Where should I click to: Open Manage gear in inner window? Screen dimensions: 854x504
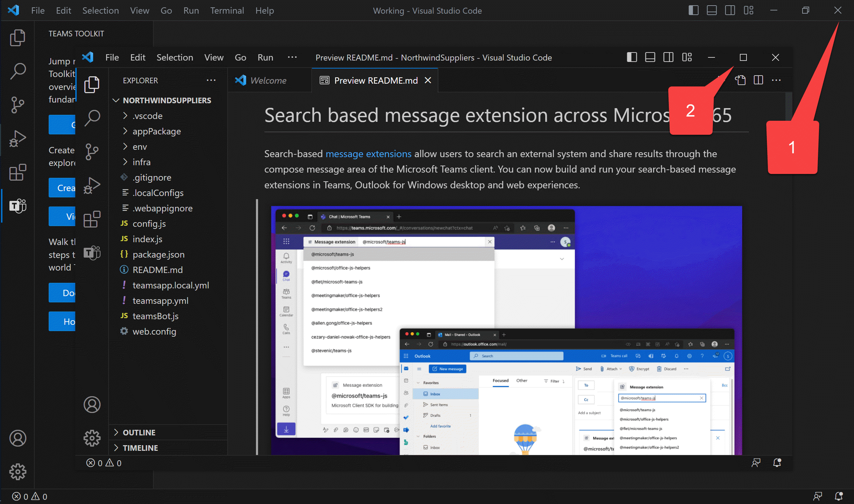pos(92,438)
